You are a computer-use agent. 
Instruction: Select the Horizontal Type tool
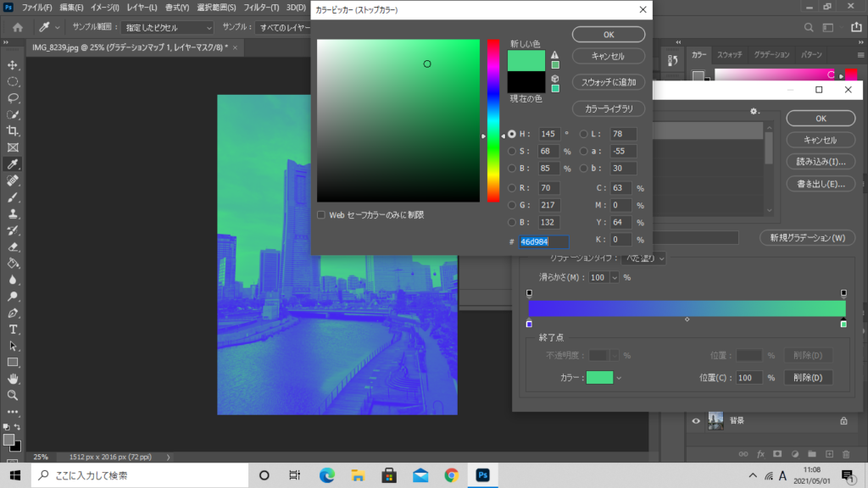click(12, 330)
